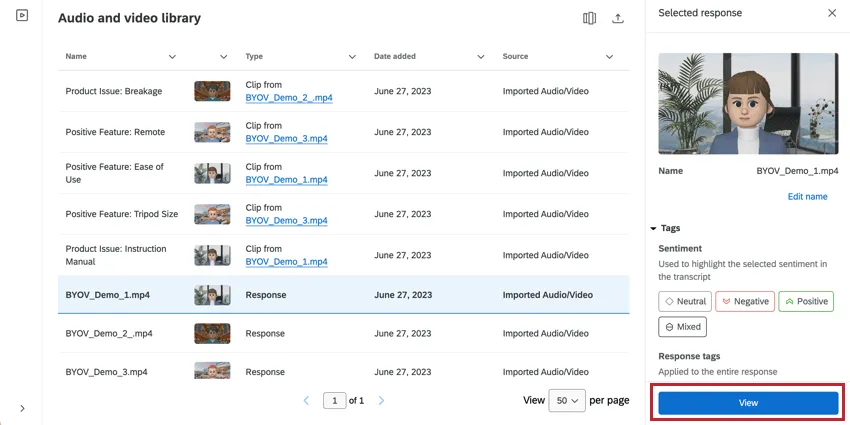Click the video library sidebar icon
850x425 pixels.
pos(22,16)
